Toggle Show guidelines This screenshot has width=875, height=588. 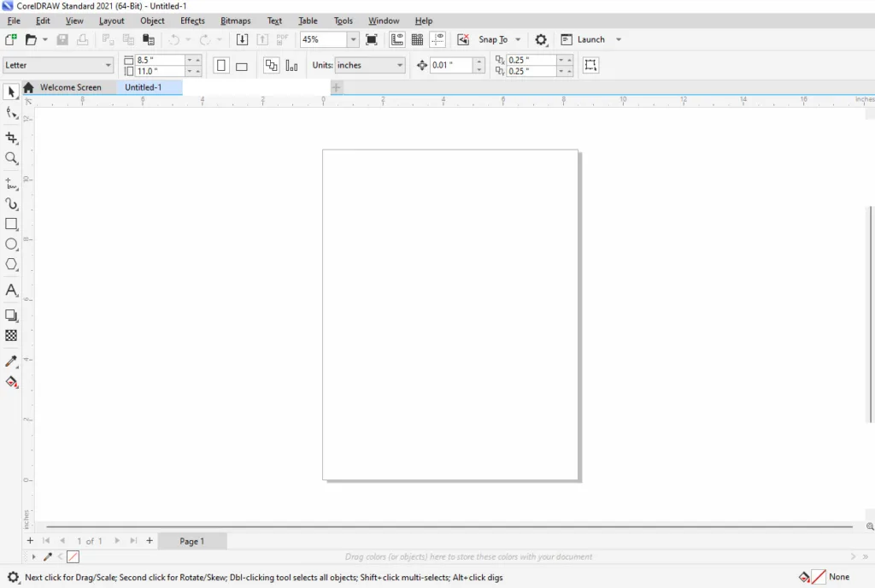click(438, 39)
